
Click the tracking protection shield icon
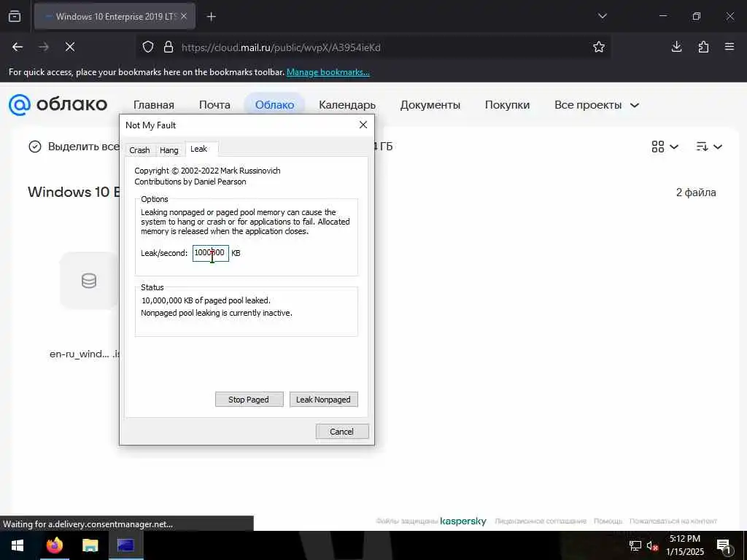148,47
